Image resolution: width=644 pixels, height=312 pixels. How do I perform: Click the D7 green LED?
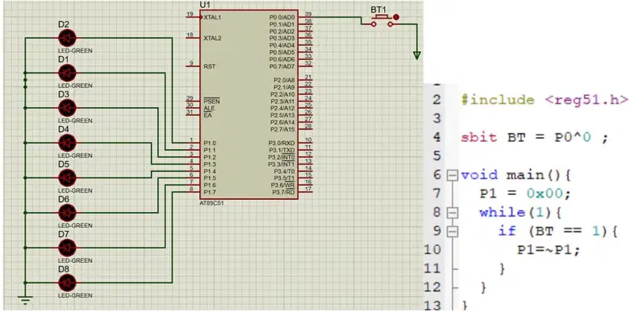tap(67, 248)
